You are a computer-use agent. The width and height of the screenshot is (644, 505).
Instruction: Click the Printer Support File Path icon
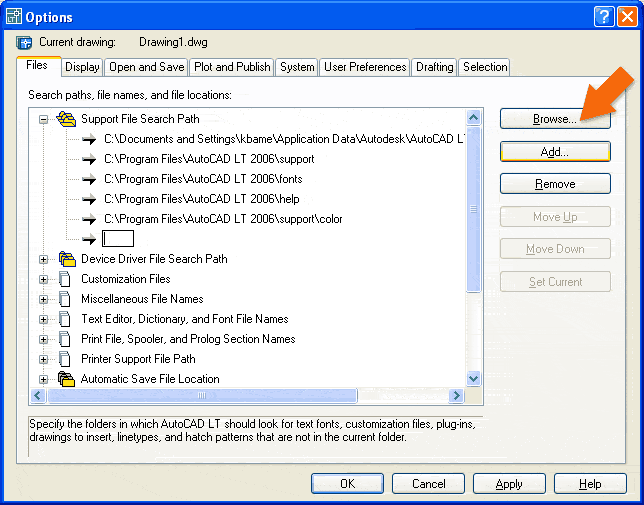[x=67, y=359]
